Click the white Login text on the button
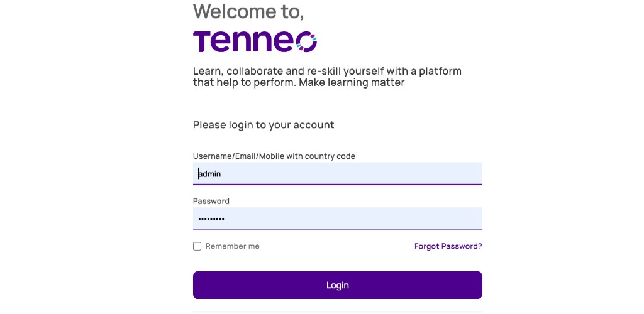The height and width of the screenshot is (314, 644). click(x=338, y=285)
